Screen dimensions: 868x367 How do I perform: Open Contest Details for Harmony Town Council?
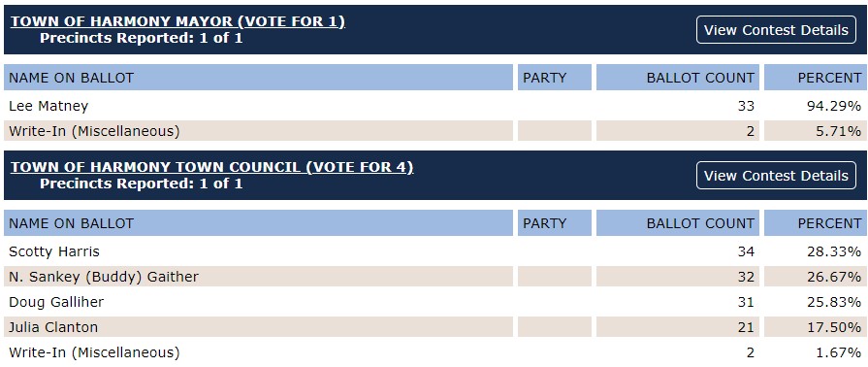point(776,176)
